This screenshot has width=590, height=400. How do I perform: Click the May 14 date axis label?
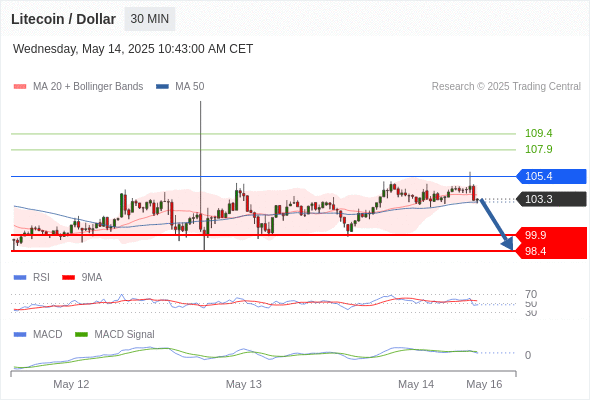416,384
